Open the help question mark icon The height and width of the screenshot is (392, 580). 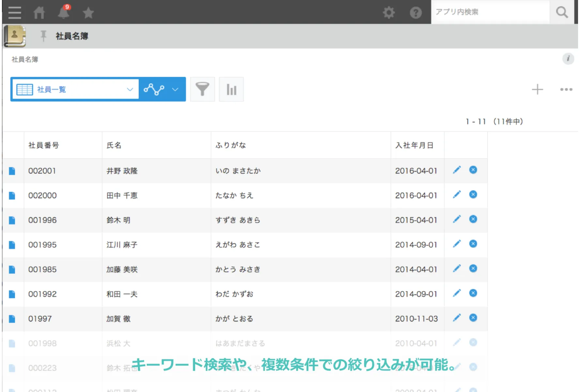[x=416, y=13]
